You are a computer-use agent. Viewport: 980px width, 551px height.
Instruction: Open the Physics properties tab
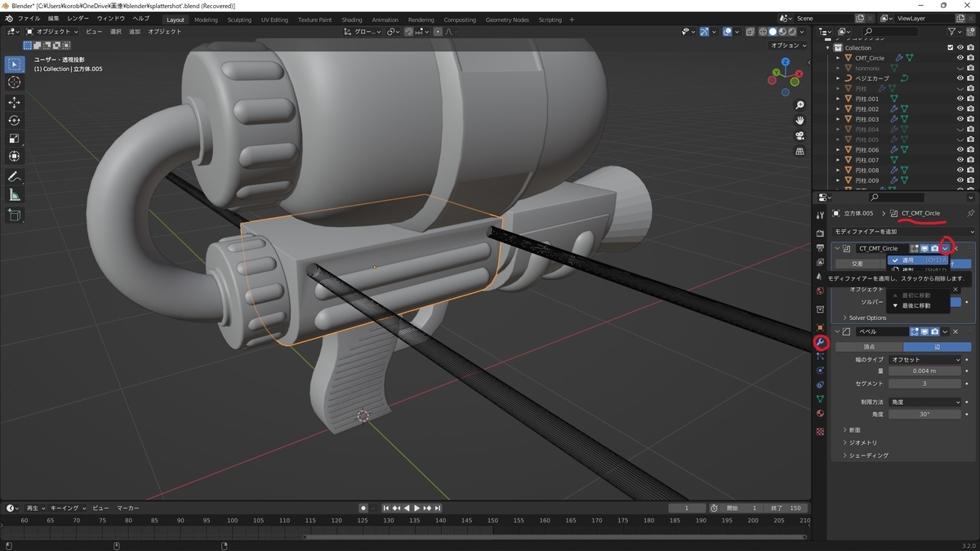821,371
